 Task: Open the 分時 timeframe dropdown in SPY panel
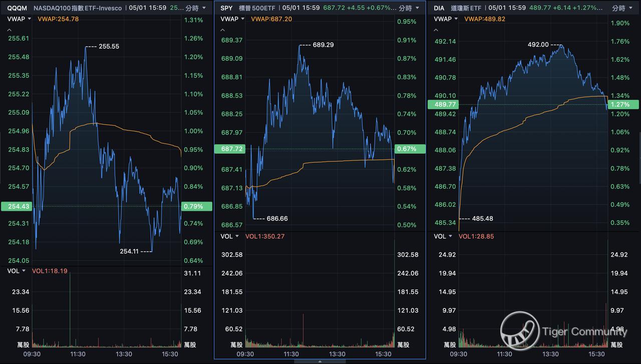click(x=409, y=8)
